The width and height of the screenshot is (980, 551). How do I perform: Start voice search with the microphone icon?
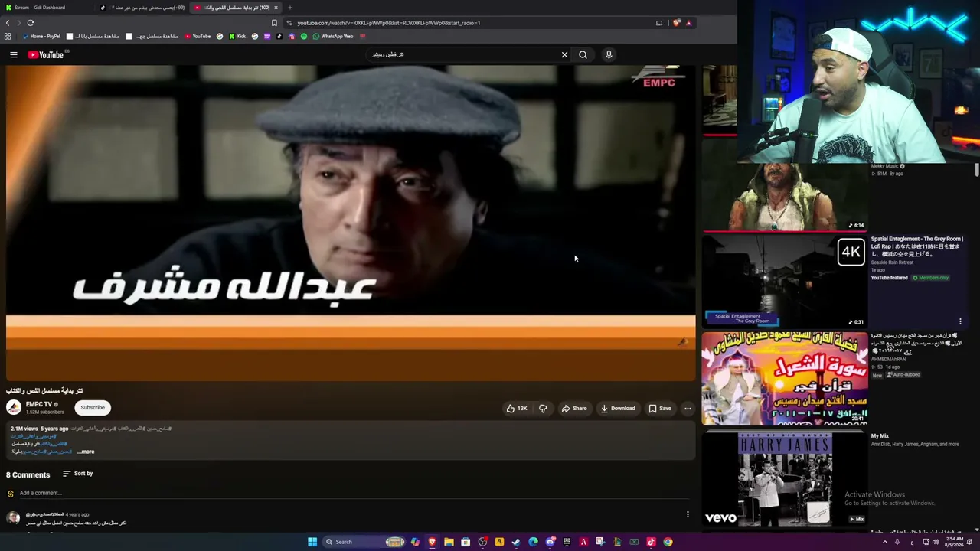pos(609,54)
